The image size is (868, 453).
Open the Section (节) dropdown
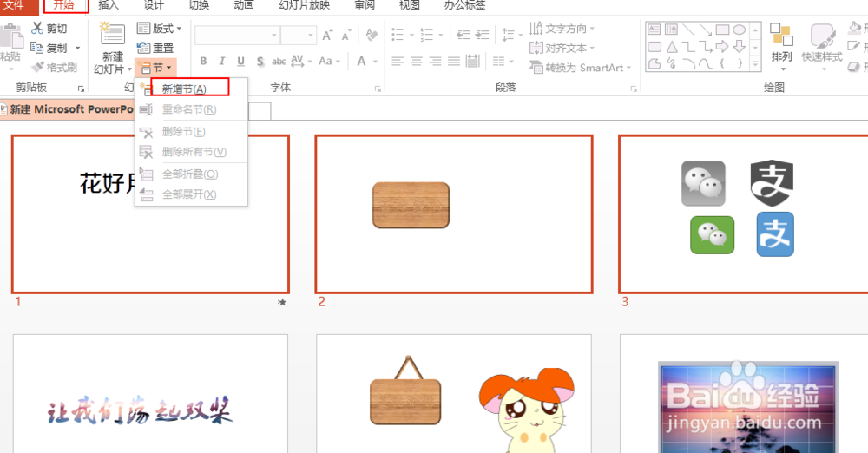click(x=155, y=68)
